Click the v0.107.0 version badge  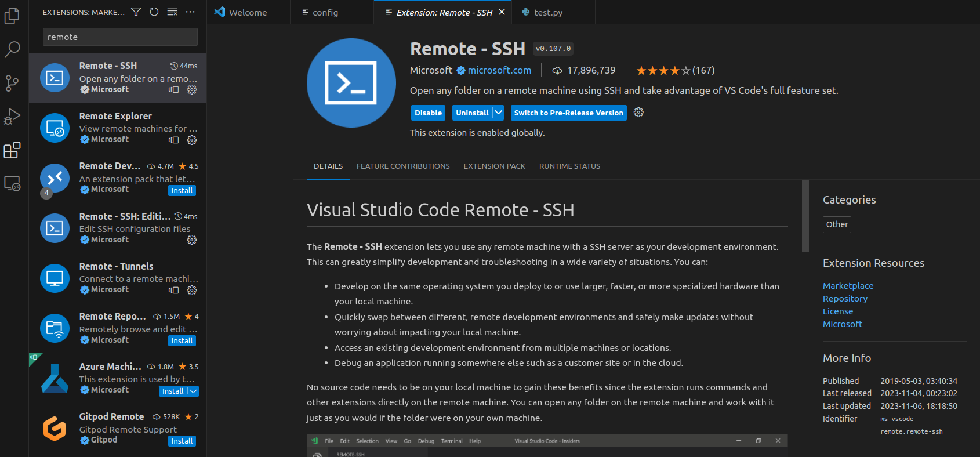coord(553,49)
